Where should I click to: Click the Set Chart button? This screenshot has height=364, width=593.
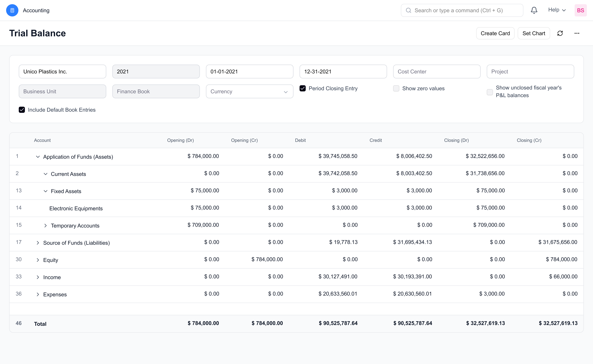(533, 33)
